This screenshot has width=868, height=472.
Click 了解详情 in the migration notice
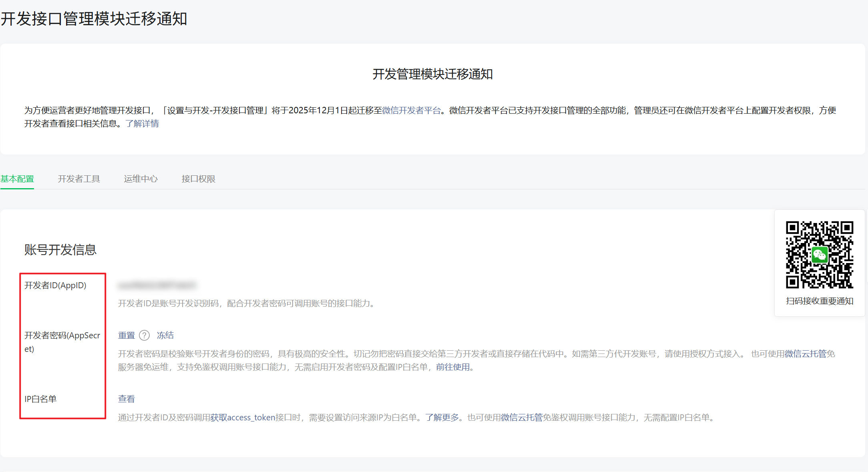143,124
